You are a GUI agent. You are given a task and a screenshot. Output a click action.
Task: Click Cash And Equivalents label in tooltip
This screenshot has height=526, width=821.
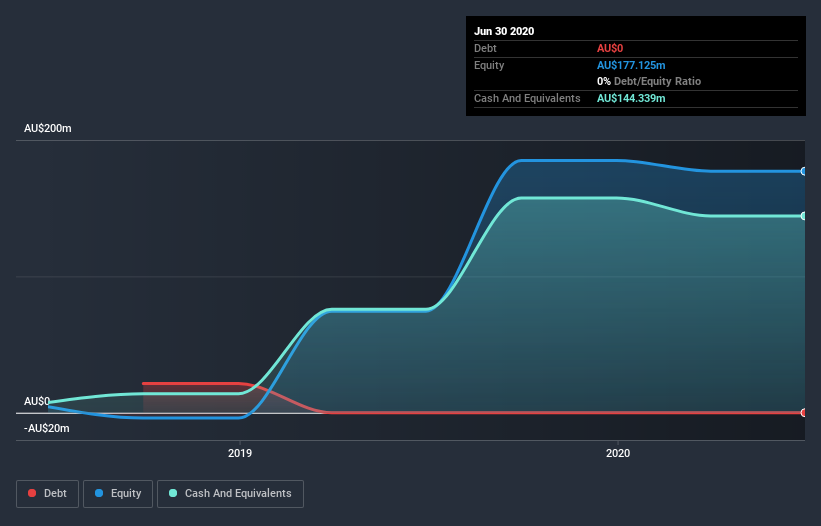(x=527, y=98)
